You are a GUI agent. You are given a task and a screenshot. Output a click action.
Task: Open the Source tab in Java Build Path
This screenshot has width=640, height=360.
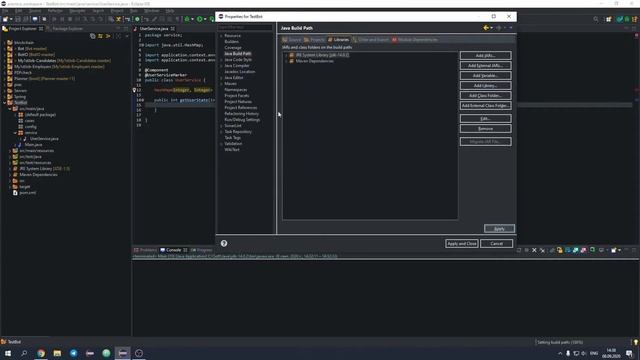click(291, 40)
